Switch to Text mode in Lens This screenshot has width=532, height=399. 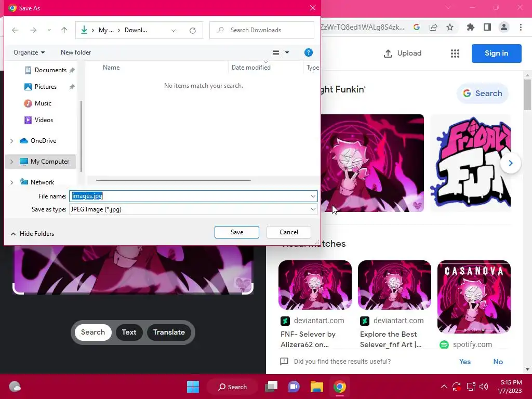point(129,332)
